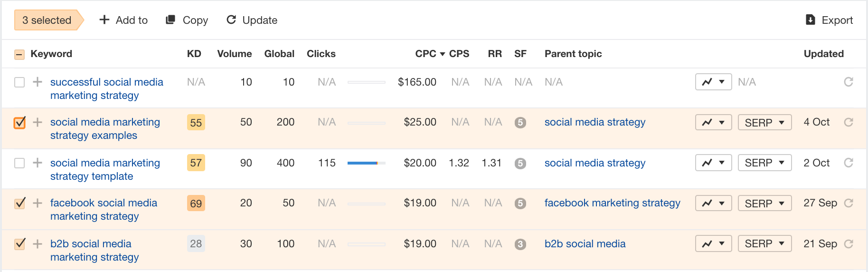Open SERP dropdown in 21 Sep row

[765, 244]
